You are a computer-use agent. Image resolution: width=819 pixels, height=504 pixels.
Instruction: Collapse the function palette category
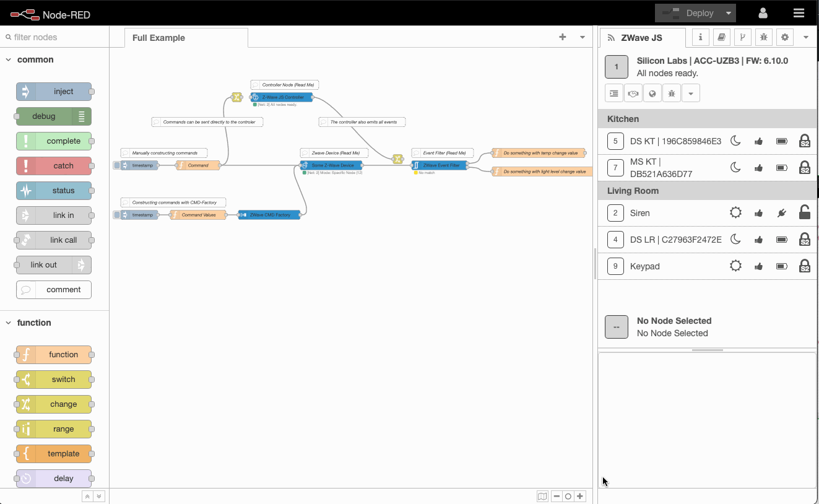click(x=54, y=323)
